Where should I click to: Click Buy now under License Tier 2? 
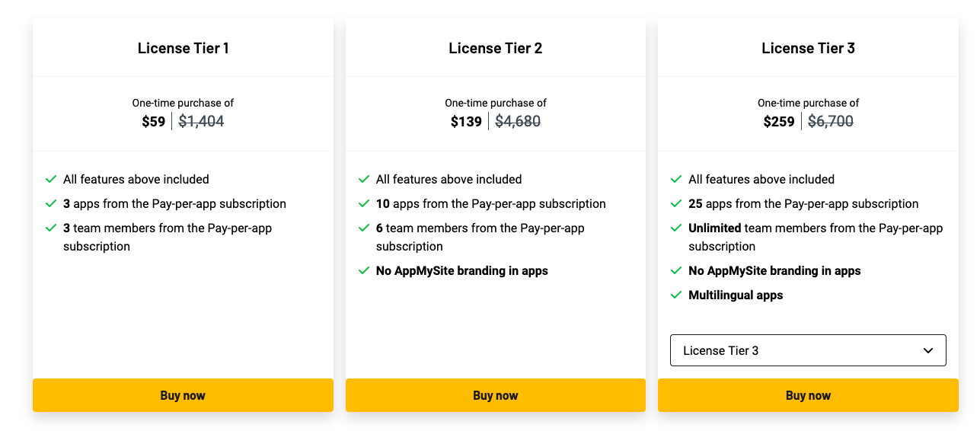coord(495,395)
